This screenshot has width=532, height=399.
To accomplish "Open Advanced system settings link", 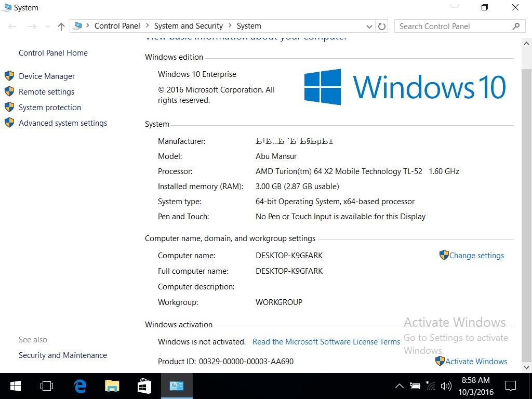I will click(x=63, y=123).
